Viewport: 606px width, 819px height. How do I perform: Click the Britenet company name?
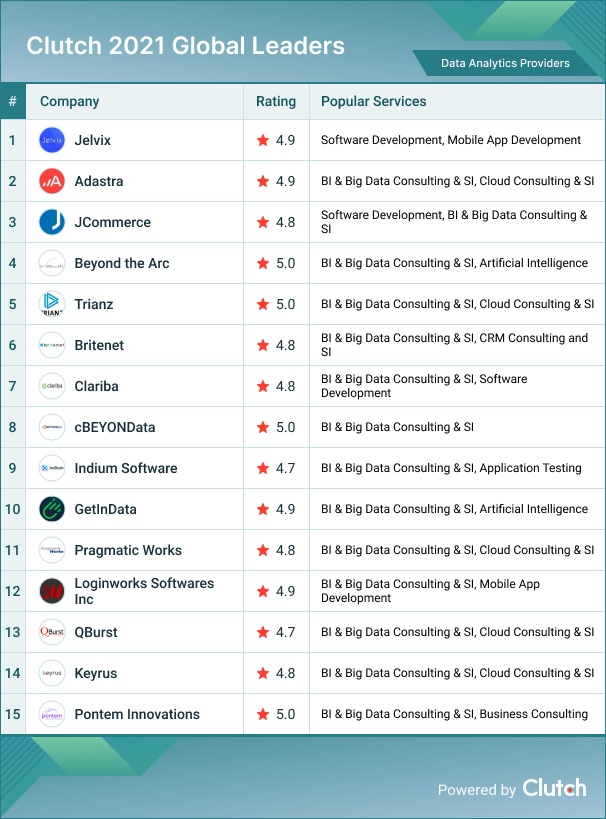tap(99, 345)
